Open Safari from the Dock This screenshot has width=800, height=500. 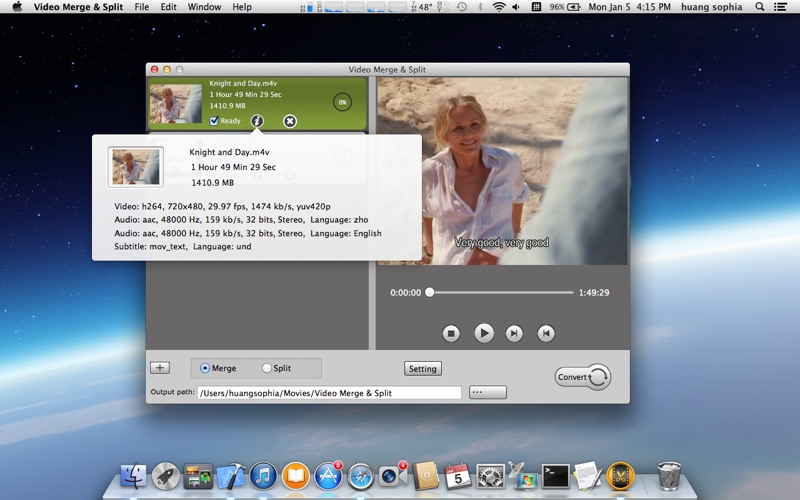click(361, 476)
